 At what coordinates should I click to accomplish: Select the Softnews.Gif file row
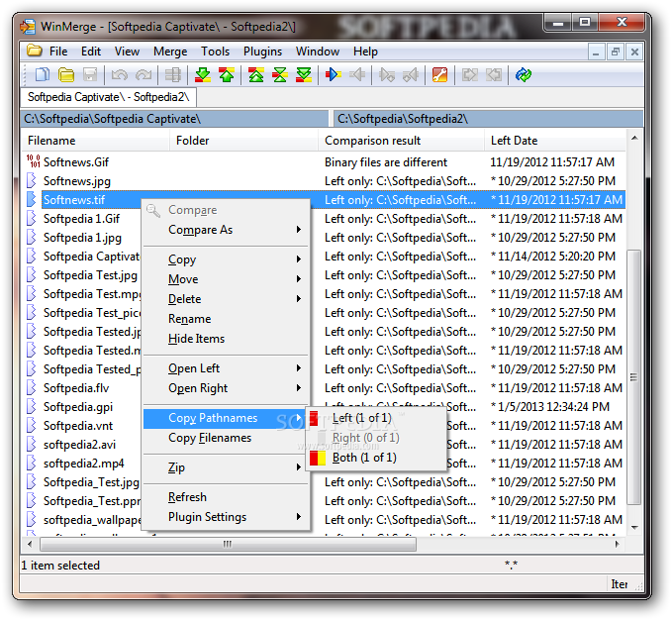[324, 162]
